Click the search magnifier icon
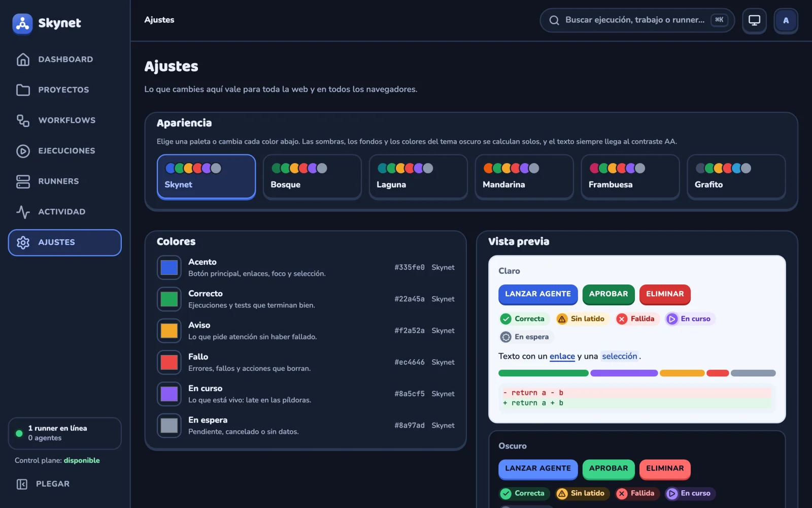This screenshot has height=508, width=812. pyautogui.click(x=554, y=20)
